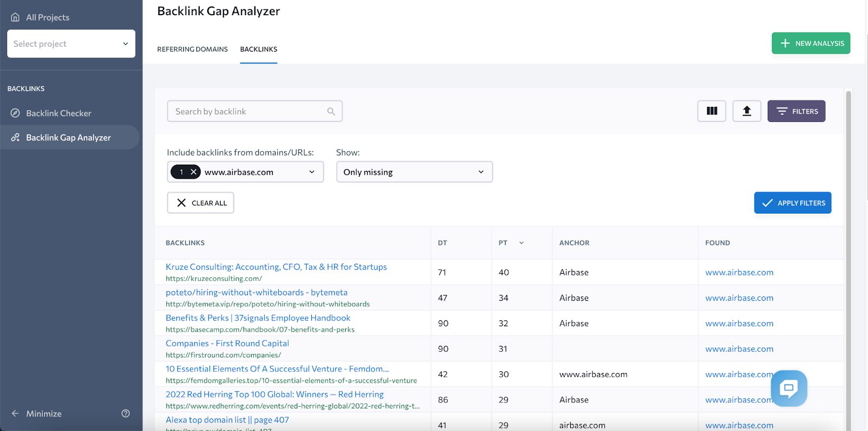The width and height of the screenshot is (868, 431).
Task: Minimize the sidebar
Action: (x=36, y=414)
